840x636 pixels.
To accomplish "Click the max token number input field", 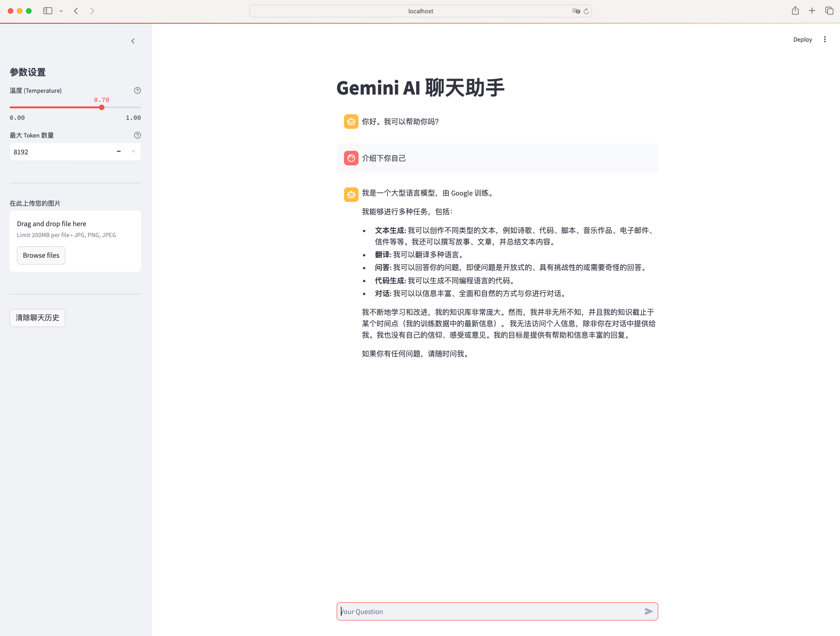I will [61, 152].
